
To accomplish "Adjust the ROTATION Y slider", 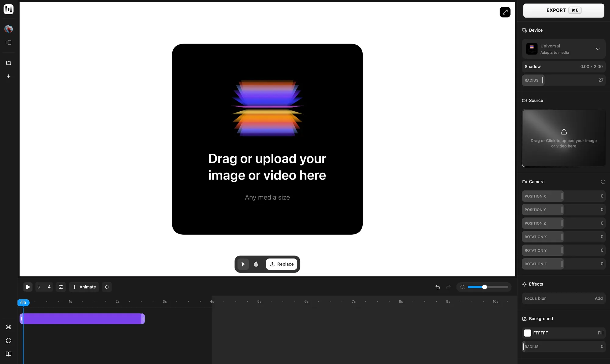I will tap(564, 250).
